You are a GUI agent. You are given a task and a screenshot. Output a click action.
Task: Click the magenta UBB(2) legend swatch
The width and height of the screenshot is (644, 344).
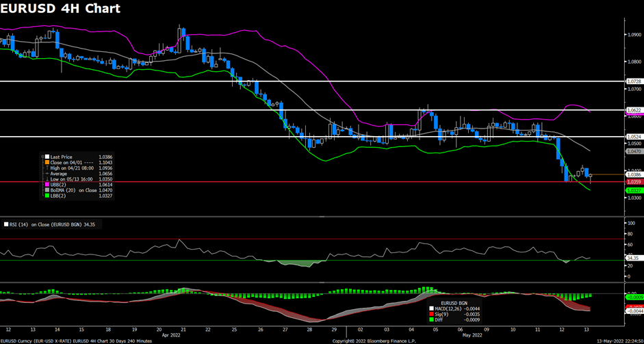click(x=47, y=185)
